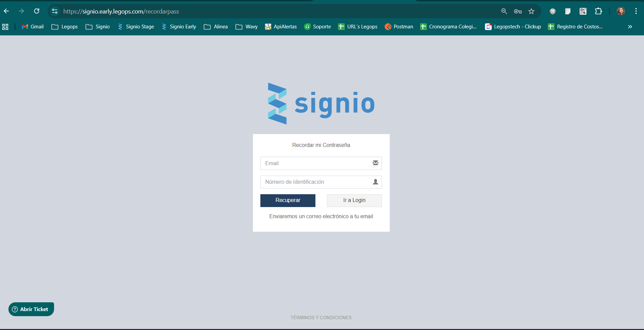Open the ApiAlertas bookmark

281,27
